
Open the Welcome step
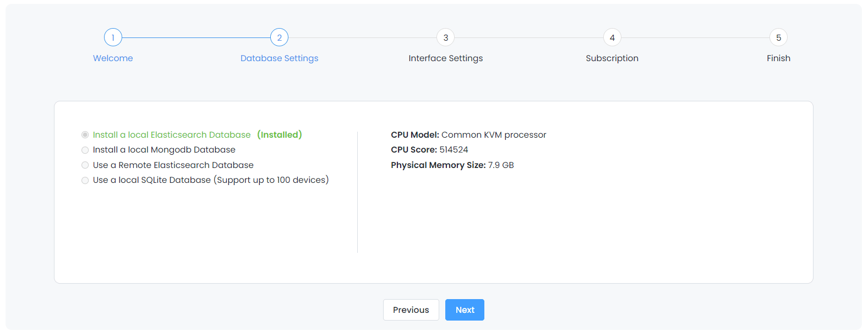(x=113, y=58)
